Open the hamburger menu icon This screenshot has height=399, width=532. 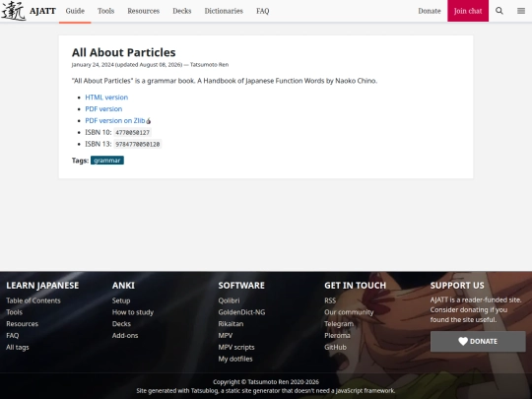coord(521,11)
